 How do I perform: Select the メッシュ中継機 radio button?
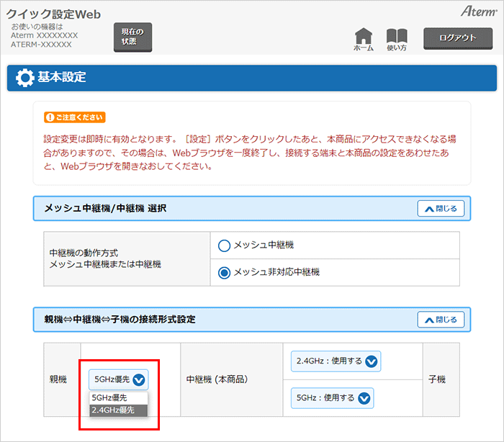point(224,245)
